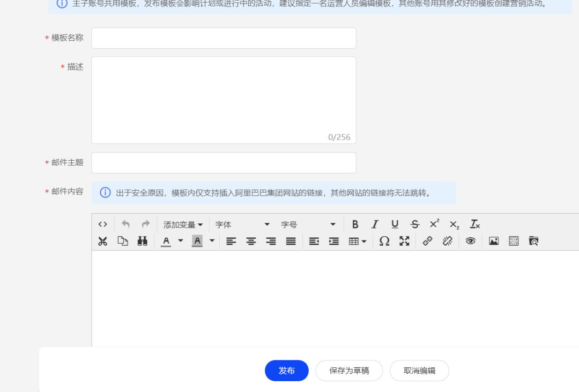Select center text alignment
Image resolution: width=579 pixels, height=392 pixels.
[x=250, y=241]
